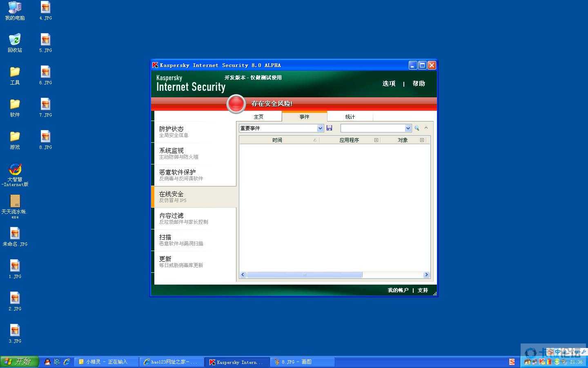This screenshot has width=588, height=368.
Task: Sort events by the 时间 column header
Action: 279,140
